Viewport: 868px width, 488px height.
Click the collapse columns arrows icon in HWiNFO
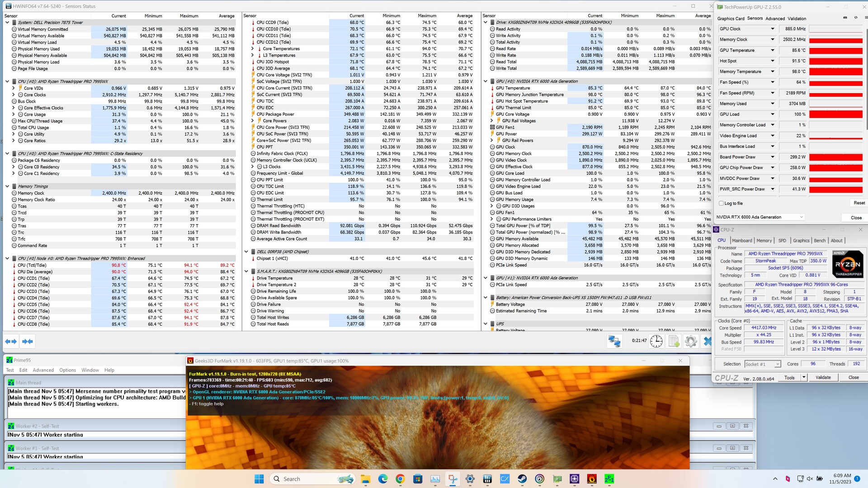point(28,342)
